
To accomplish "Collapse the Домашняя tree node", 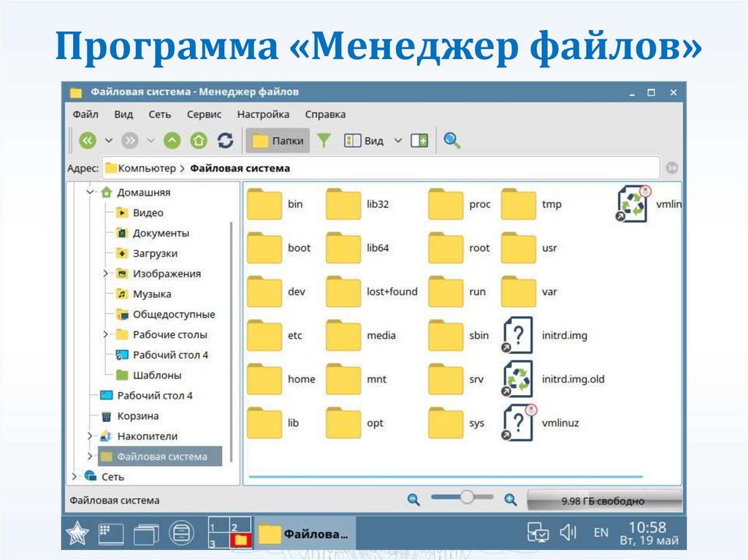I will (90, 192).
